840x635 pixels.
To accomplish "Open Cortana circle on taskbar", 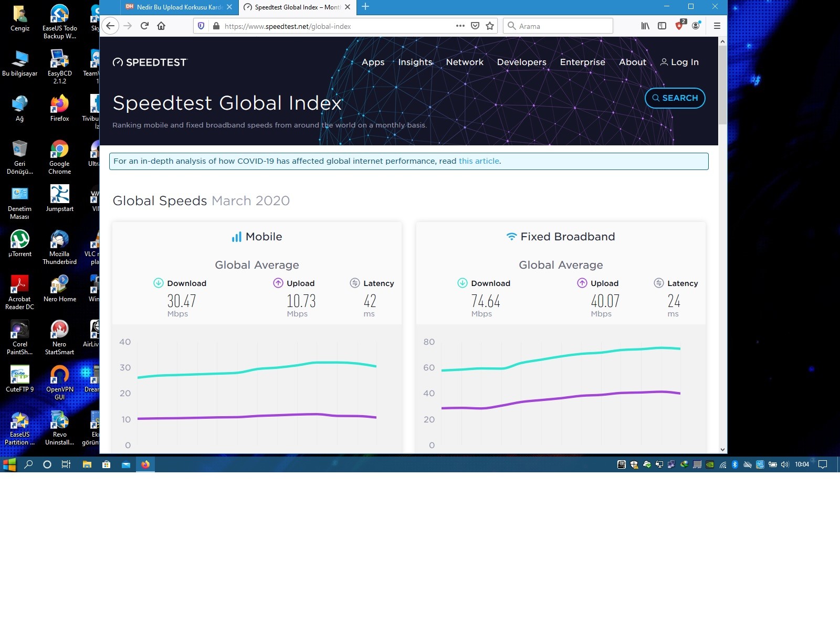I will pyautogui.click(x=47, y=464).
